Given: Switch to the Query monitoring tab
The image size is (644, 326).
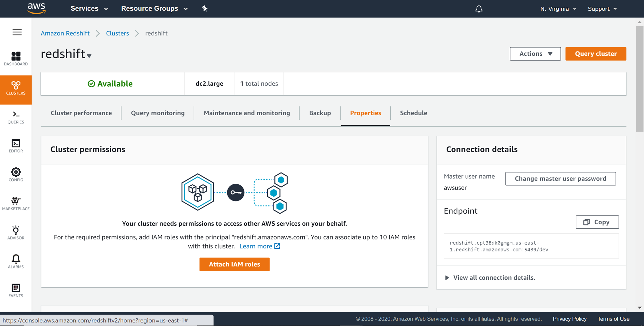Looking at the screenshot, I should tap(158, 113).
